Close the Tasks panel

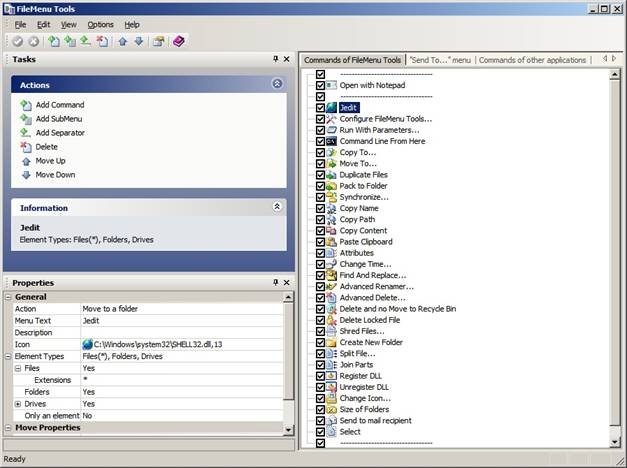pos(287,59)
